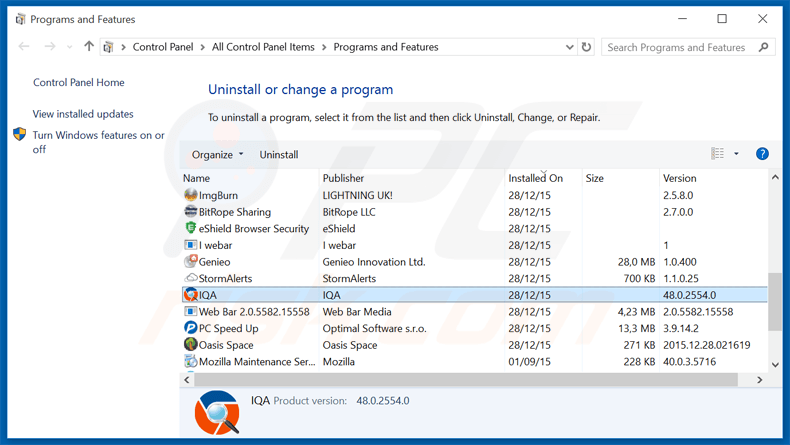Click the BitRope Sharing program icon
Image resolution: width=790 pixels, height=445 pixels.
pyautogui.click(x=190, y=211)
